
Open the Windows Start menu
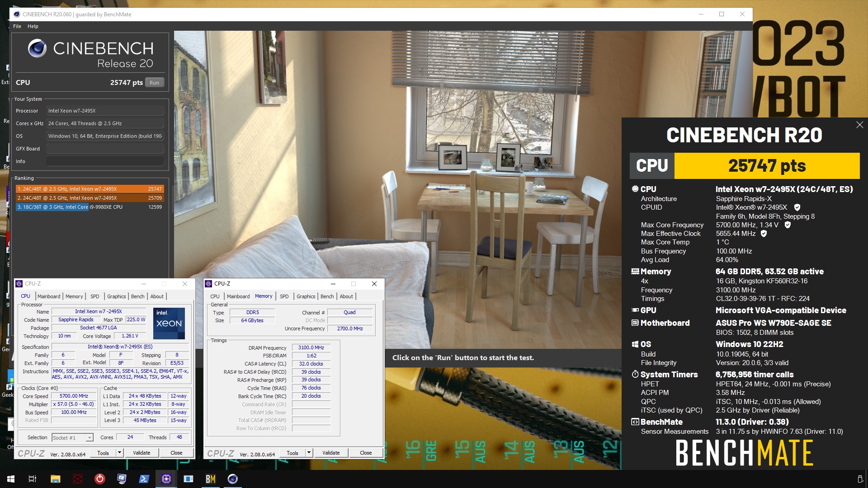point(11,479)
